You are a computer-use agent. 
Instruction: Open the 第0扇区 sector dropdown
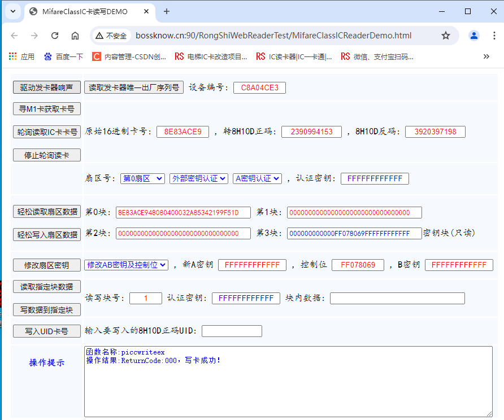[x=142, y=178]
